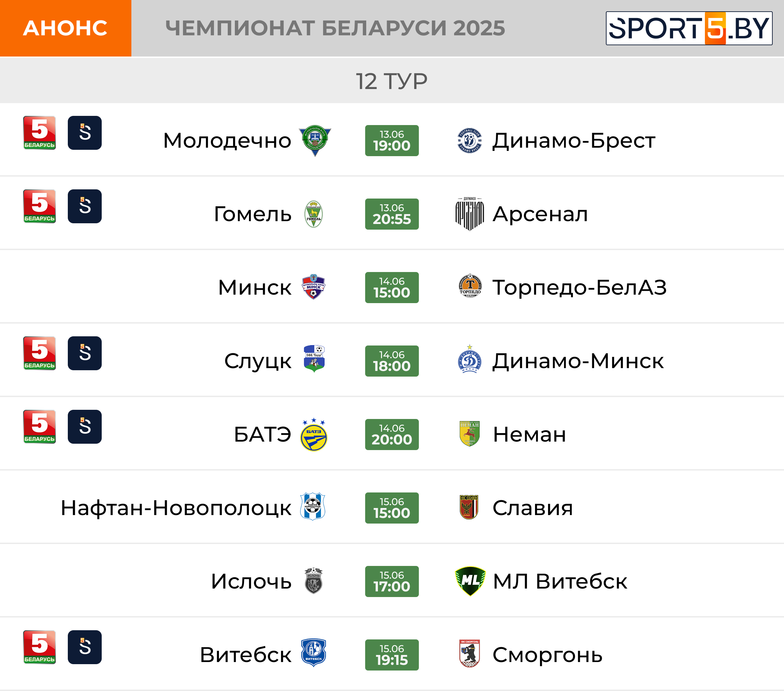Select the 12 ТУР header
The height and width of the screenshot is (691, 784).
[x=392, y=81]
